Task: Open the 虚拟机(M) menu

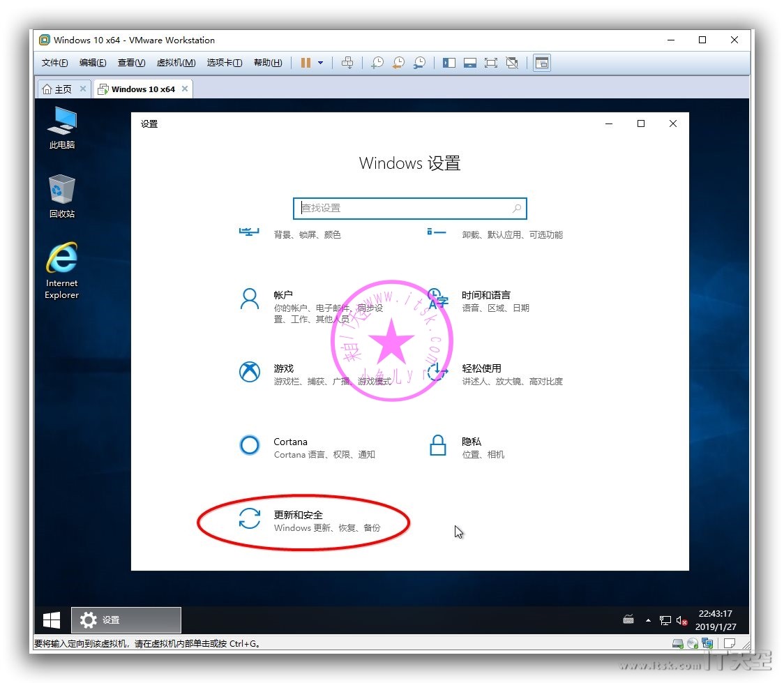Action: [x=176, y=63]
